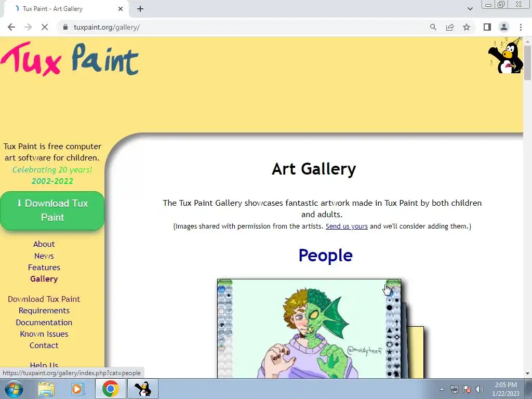Open a new browser tab

(x=140, y=9)
